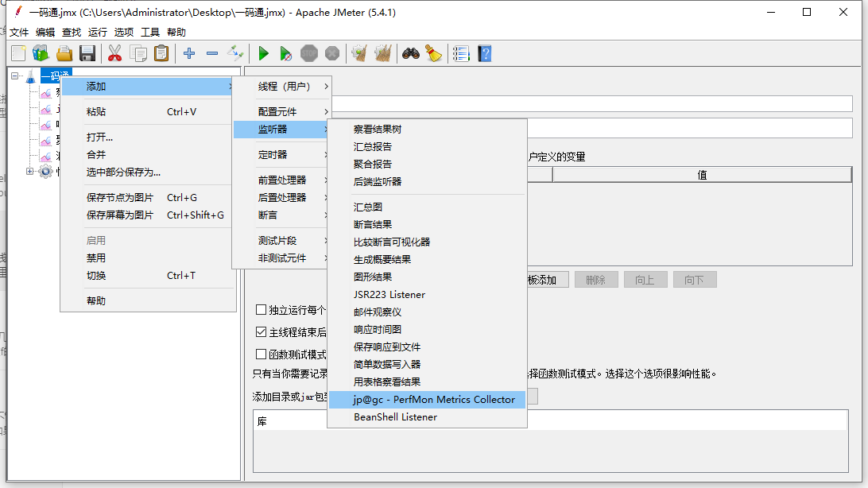
Task: Click the Reset Search brush icon
Action: (433, 54)
